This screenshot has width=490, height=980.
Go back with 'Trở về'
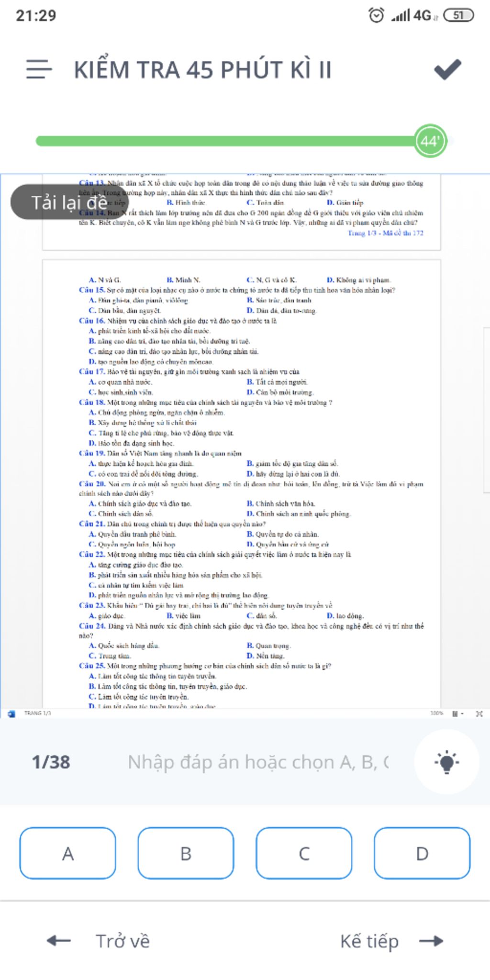coord(98,941)
